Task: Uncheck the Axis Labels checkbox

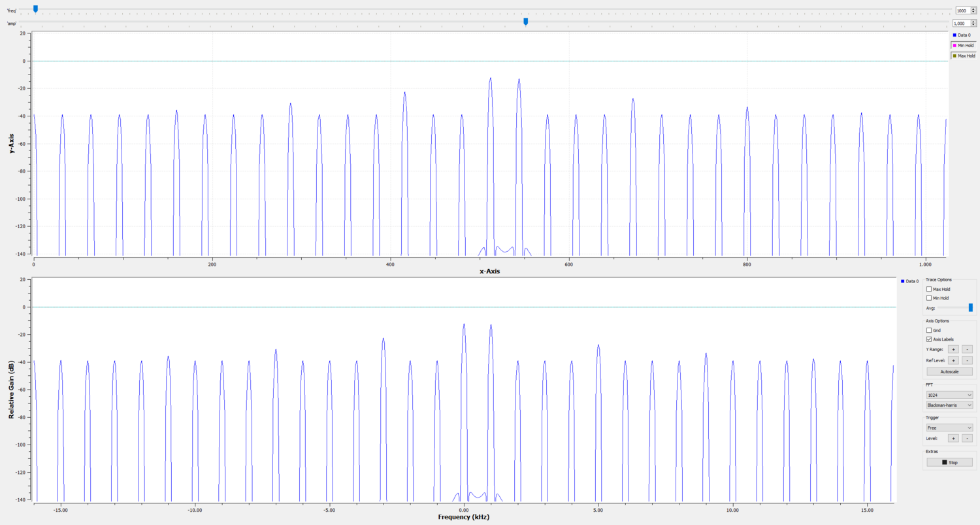Action: click(929, 339)
